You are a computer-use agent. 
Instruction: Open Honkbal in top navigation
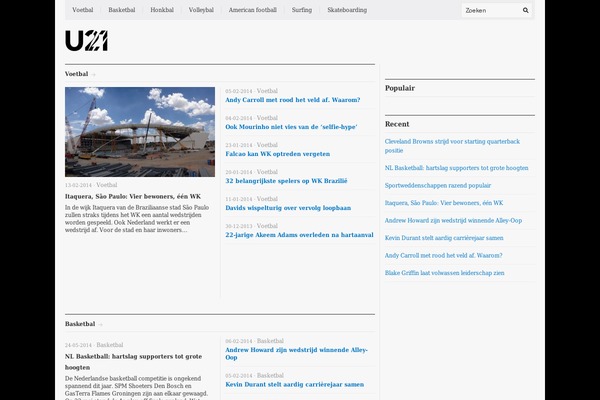(162, 10)
